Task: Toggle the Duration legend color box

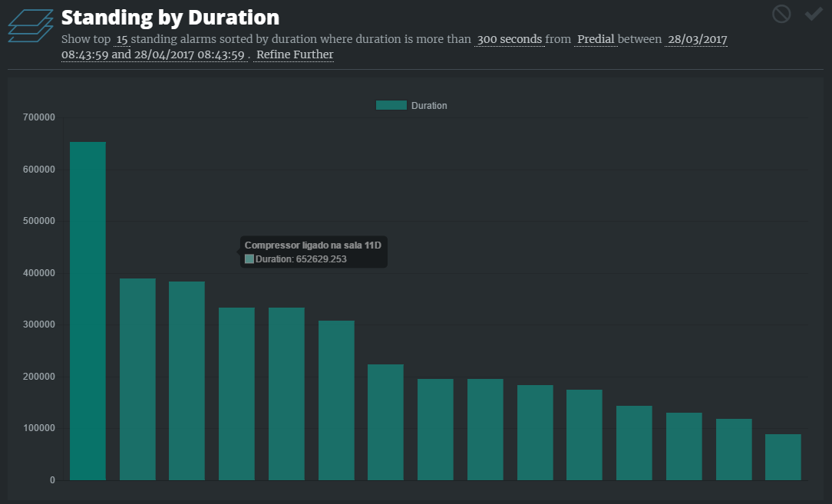Action: (391, 106)
